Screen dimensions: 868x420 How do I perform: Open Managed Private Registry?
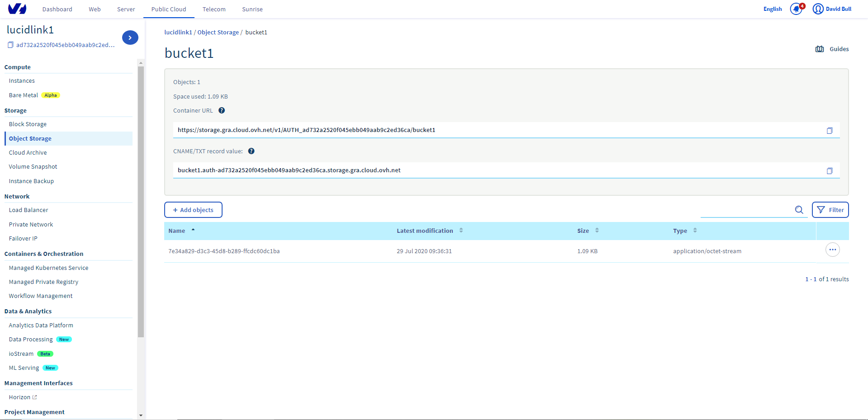(x=43, y=282)
